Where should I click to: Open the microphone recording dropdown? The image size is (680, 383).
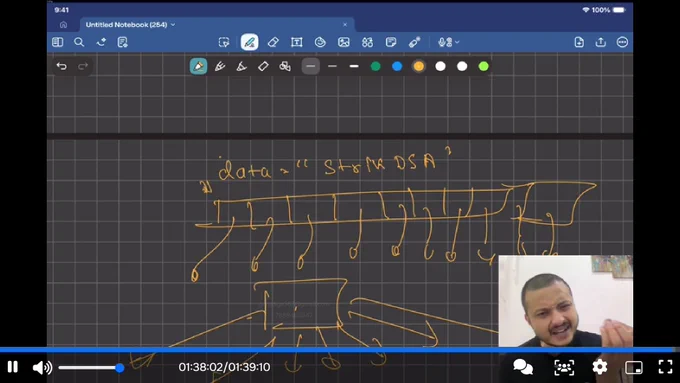448,42
